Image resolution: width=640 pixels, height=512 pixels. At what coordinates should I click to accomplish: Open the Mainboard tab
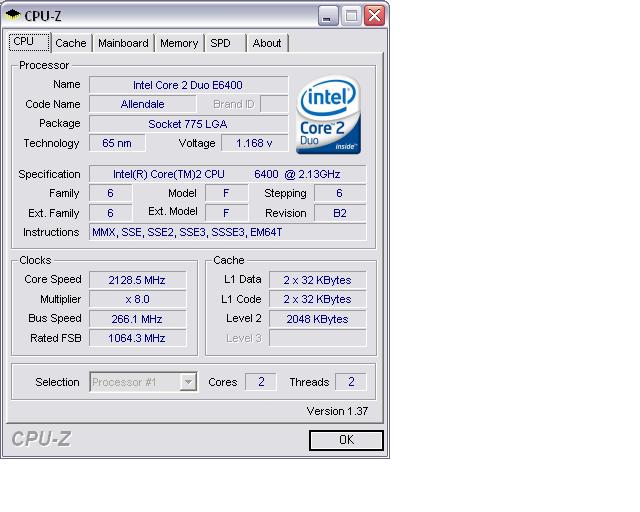tap(123, 43)
